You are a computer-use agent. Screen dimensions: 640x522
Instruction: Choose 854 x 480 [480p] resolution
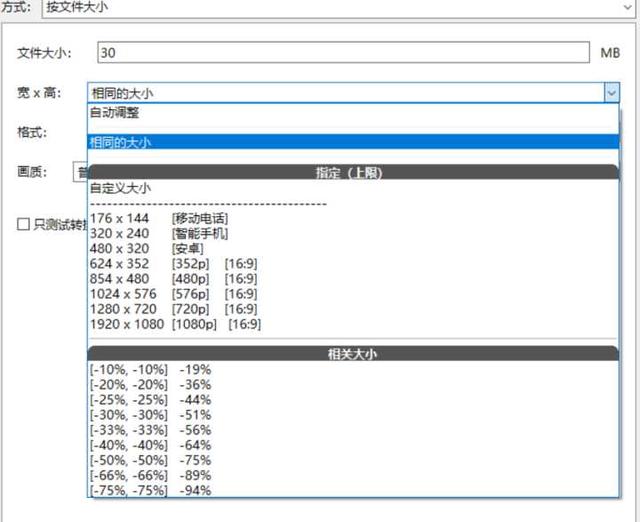[353, 279]
